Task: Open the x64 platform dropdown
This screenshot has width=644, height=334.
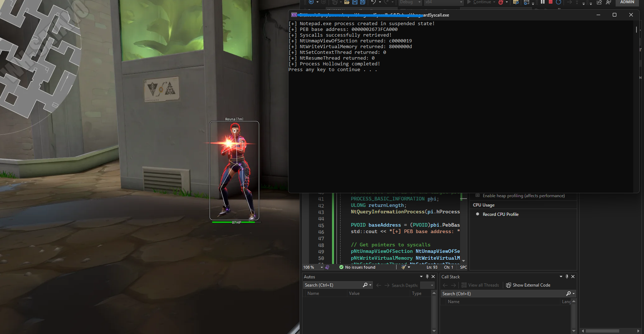Action: pos(444,2)
